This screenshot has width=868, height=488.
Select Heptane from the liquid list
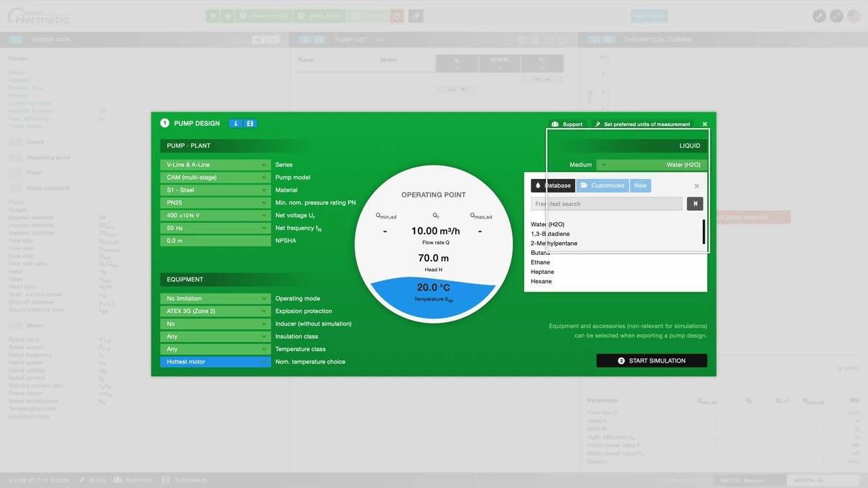click(x=542, y=272)
